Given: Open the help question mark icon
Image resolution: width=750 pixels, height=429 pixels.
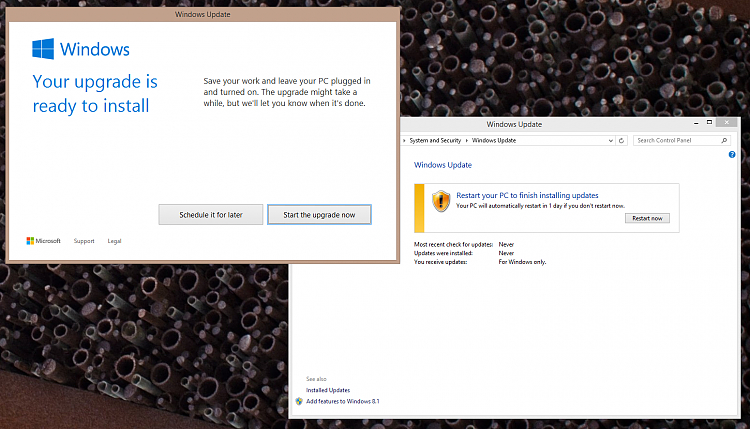Looking at the screenshot, I should click(x=732, y=154).
